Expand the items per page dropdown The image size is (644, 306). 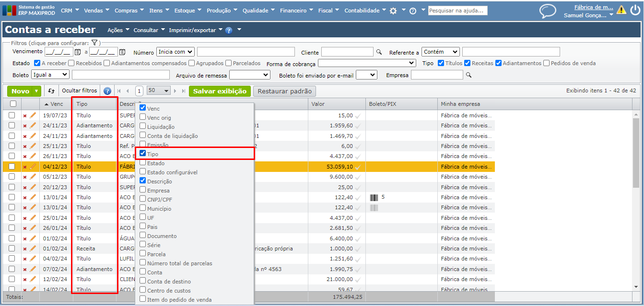(159, 91)
